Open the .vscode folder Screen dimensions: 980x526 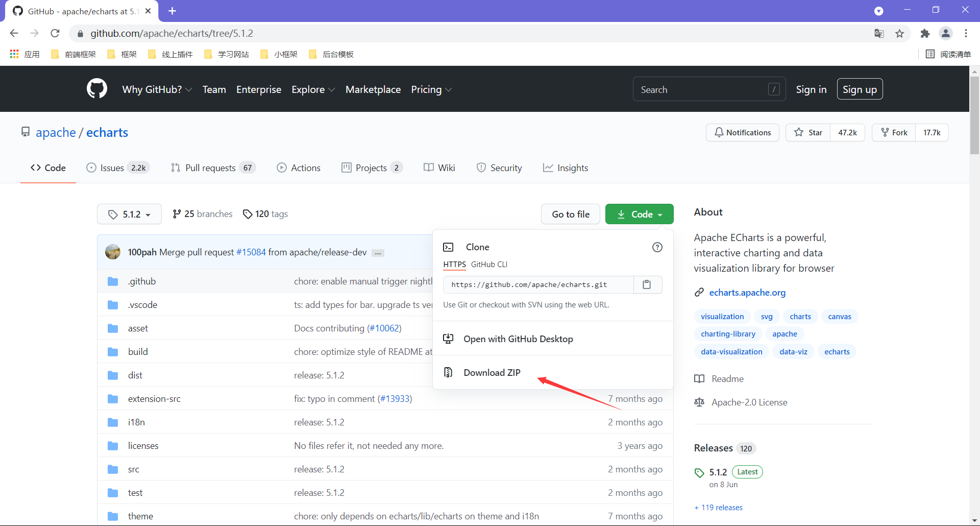[x=142, y=305]
